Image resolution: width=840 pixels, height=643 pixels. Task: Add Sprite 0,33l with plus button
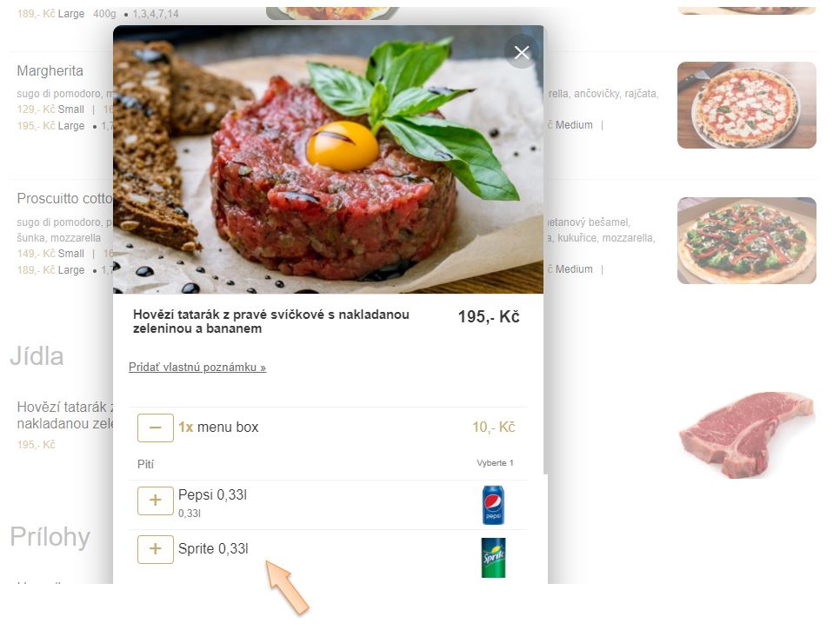pos(156,549)
